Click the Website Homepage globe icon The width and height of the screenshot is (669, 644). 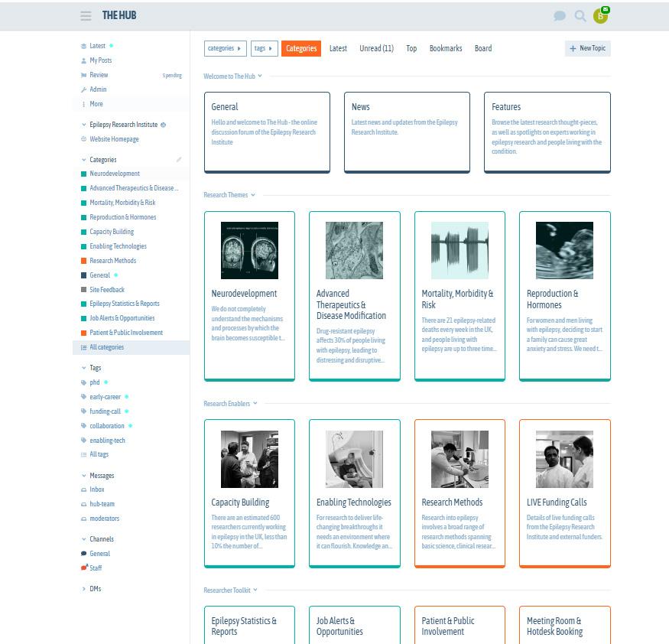click(83, 139)
